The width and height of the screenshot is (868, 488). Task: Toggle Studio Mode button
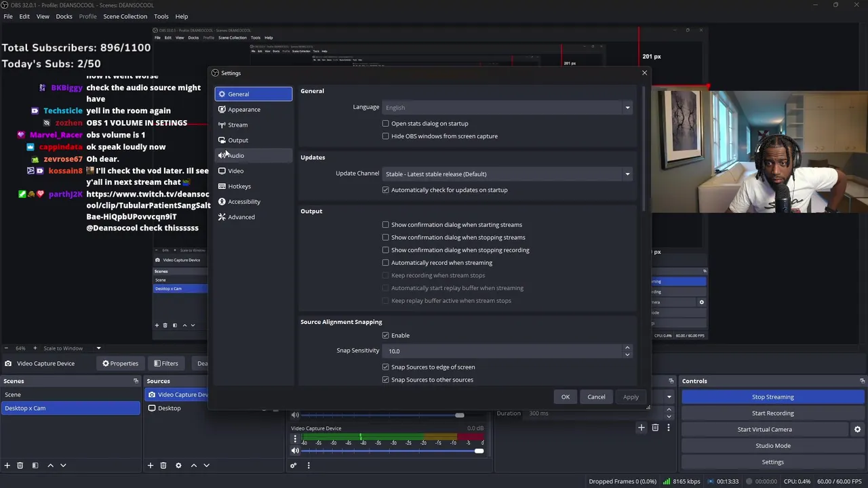773,446
